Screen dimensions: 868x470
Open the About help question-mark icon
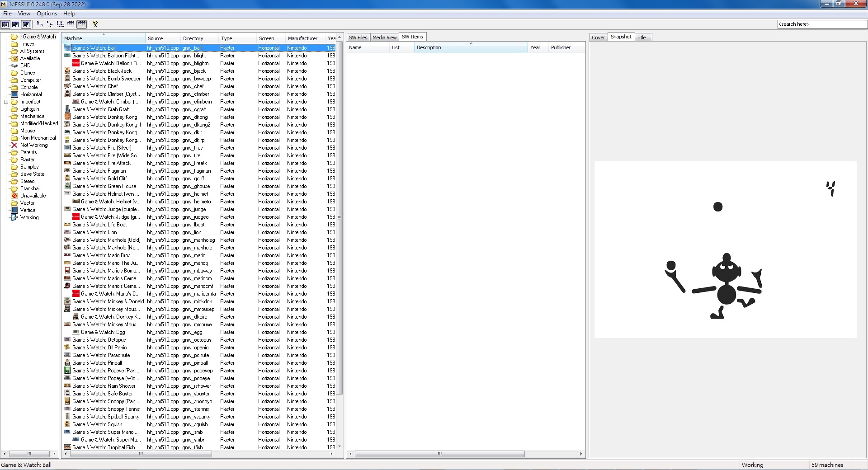pyautogui.click(x=95, y=24)
